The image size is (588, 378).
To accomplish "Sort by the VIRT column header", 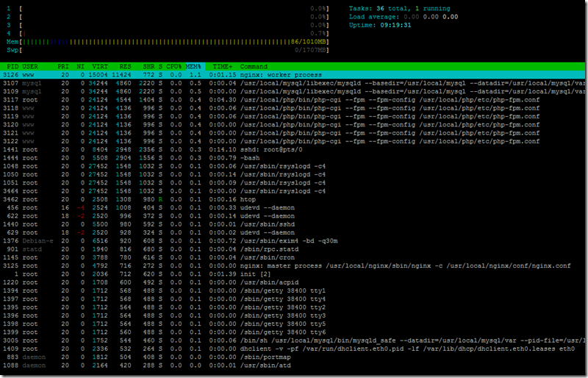I will click(100, 66).
